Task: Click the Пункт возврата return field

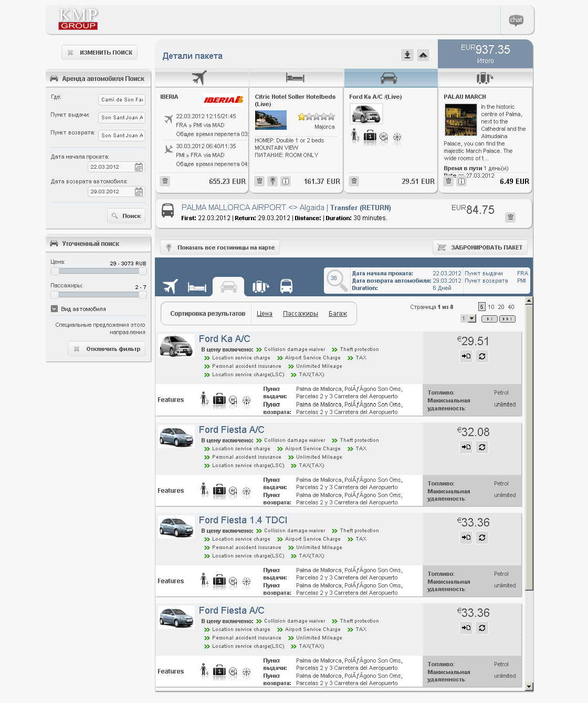Action: pyautogui.click(x=122, y=136)
